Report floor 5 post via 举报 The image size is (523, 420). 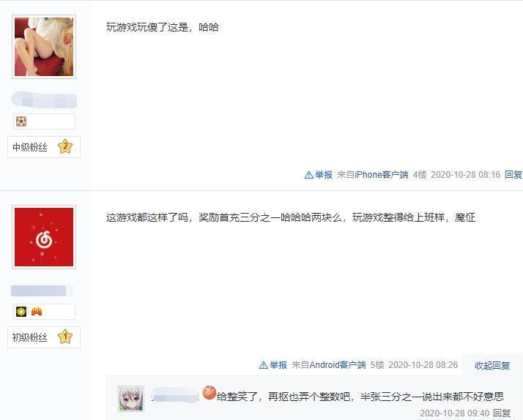[278, 365]
